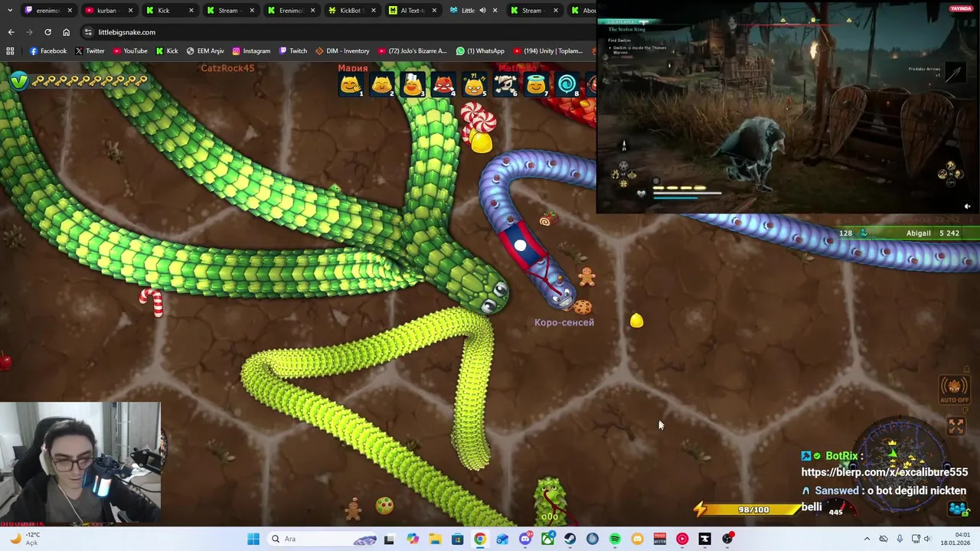Image resolution: width=980 pixels, height=551 pixels.
Task: Go back to the previous page
Action: coord(11,32)
